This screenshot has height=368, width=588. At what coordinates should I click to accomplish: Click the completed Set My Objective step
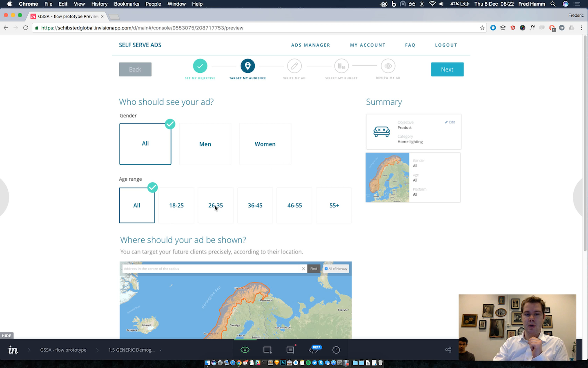pos(200,66)
